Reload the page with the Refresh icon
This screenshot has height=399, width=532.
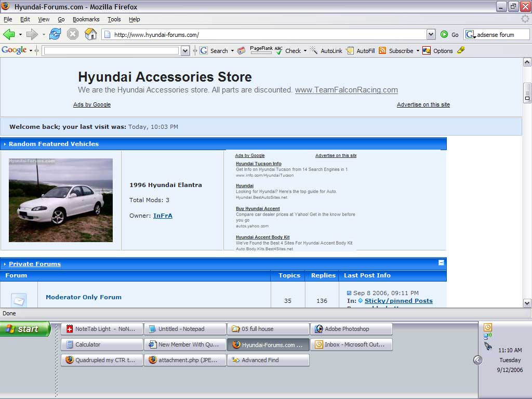(x=55, y=34)
